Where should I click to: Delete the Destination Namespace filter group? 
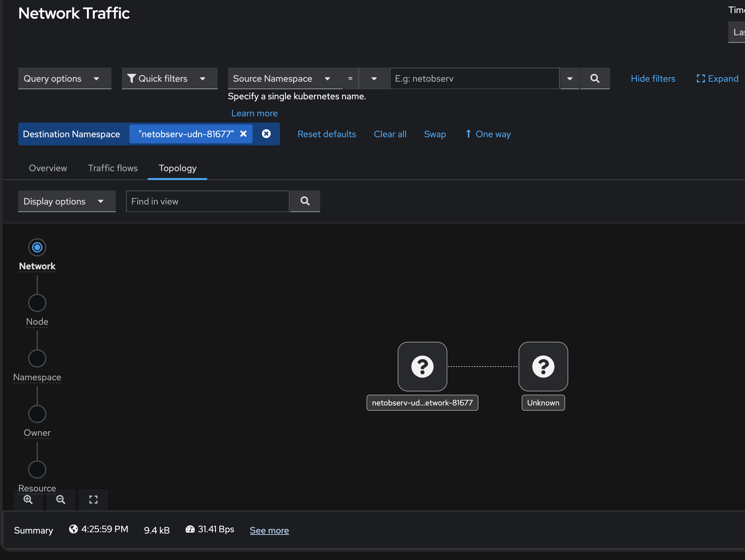click(x=266, y=134)
